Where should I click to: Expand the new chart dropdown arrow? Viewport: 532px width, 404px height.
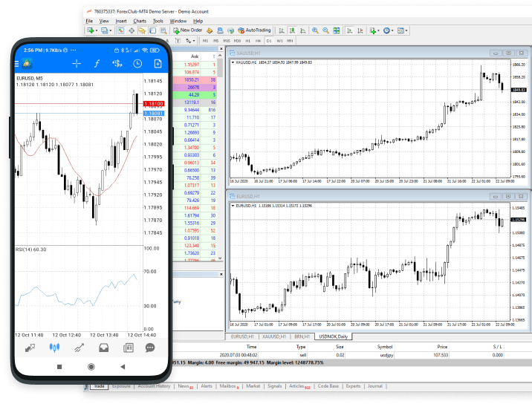coord(97,30)
